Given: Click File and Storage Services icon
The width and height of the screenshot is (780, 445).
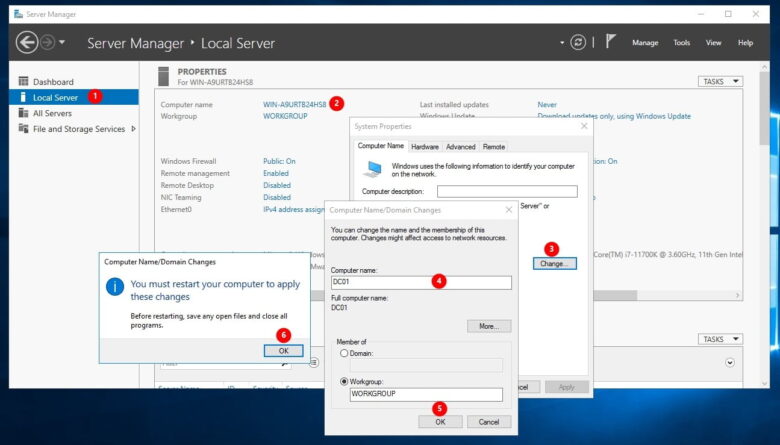Looking at the screenshot, I should click(23, 128).
